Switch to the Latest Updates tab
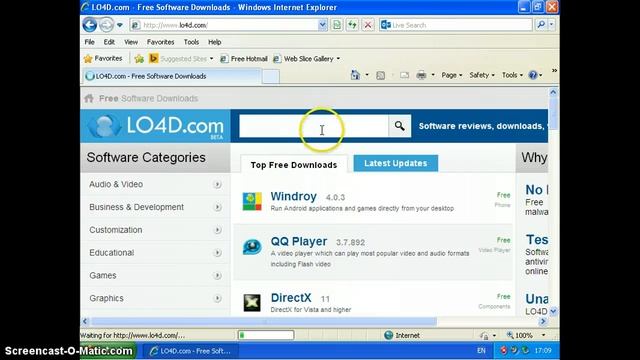This screenshot has width=640, height=360. pos(396,163)
